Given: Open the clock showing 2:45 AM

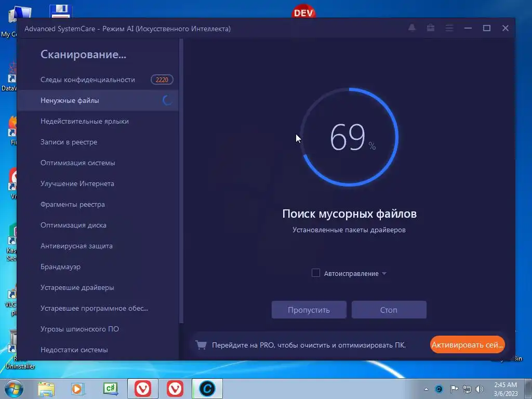Looking at the screenshot, I should click(x=506, y=389).
